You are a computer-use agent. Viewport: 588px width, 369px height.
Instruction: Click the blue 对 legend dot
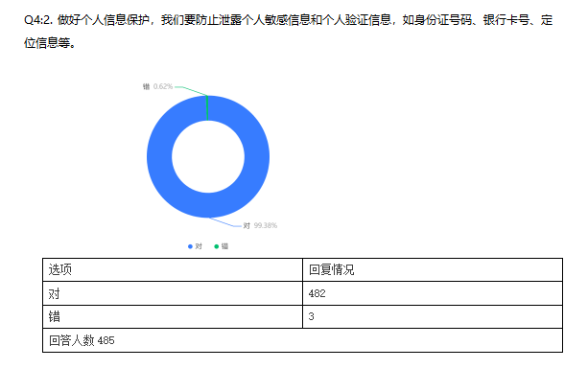(x=190, y=246)
